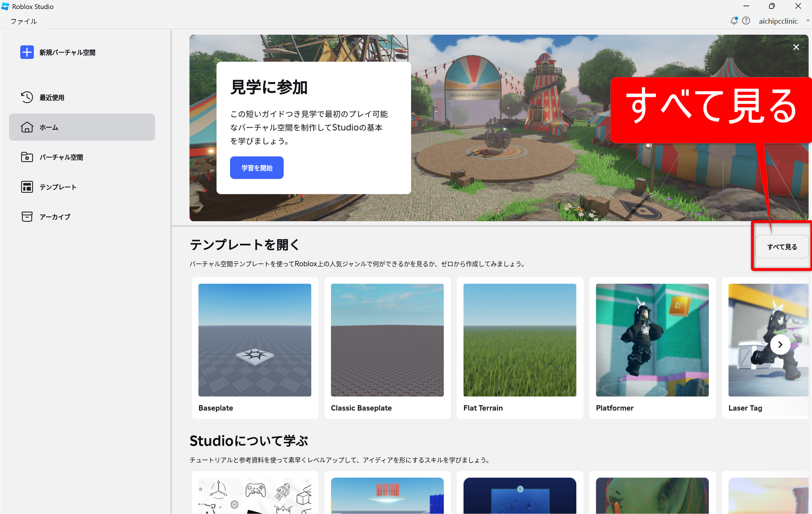This screenshot has width=812, height=514.
Task: Click the blue plus new experience icon
Action: coord(27,52)
